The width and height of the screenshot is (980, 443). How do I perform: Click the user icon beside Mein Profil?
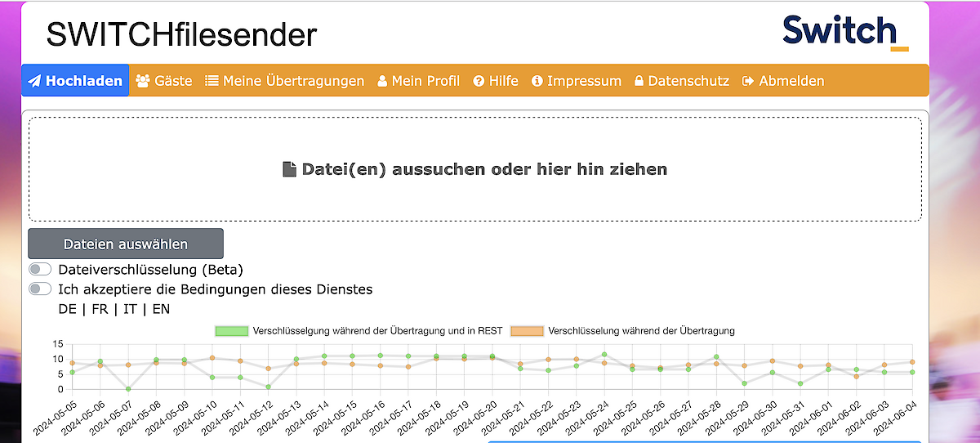coord(382,81)
